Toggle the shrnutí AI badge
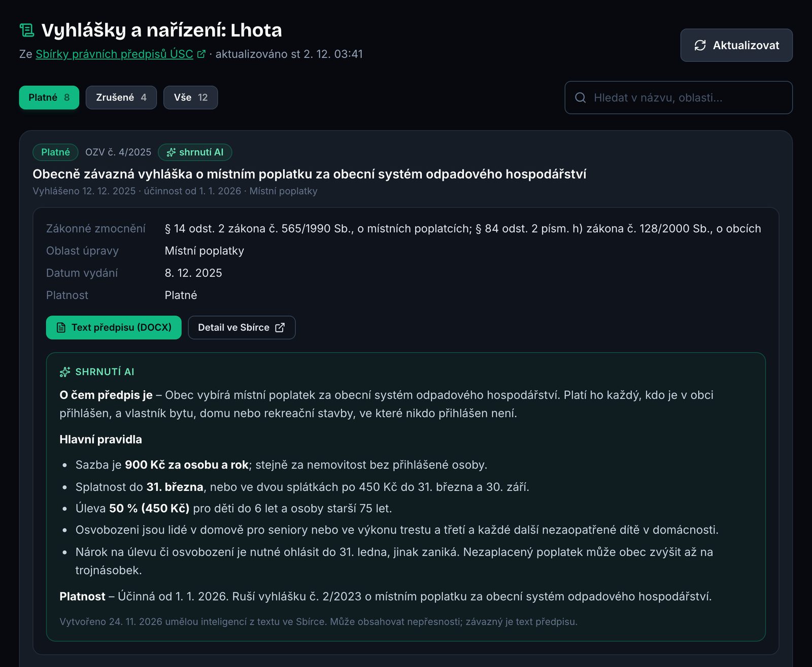 (x=195, y=152)
